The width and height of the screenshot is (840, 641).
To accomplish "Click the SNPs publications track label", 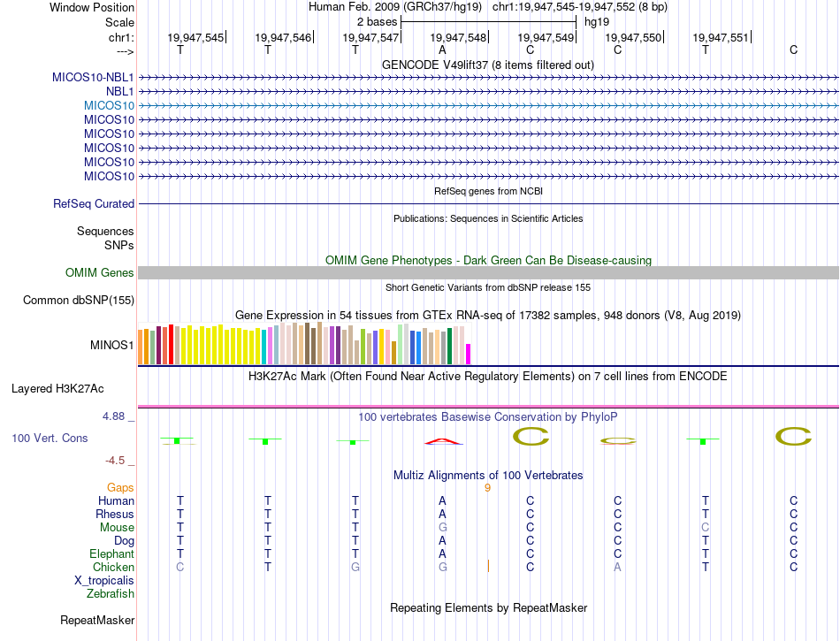I will (x=119, y=245).
